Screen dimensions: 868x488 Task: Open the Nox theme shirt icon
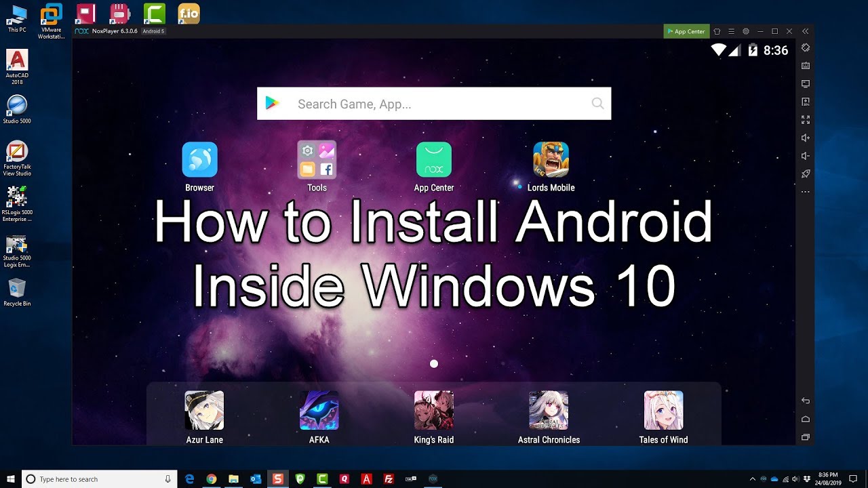(x=717, y=31)
